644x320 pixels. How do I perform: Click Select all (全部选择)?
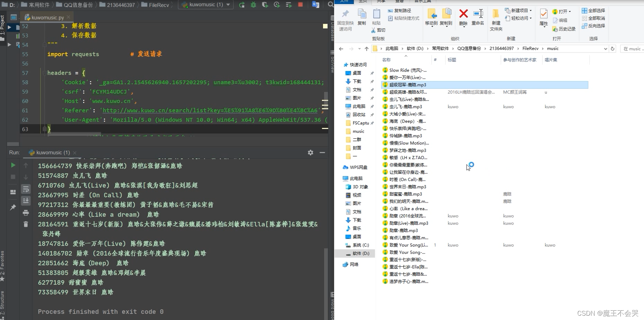point(593,11)
